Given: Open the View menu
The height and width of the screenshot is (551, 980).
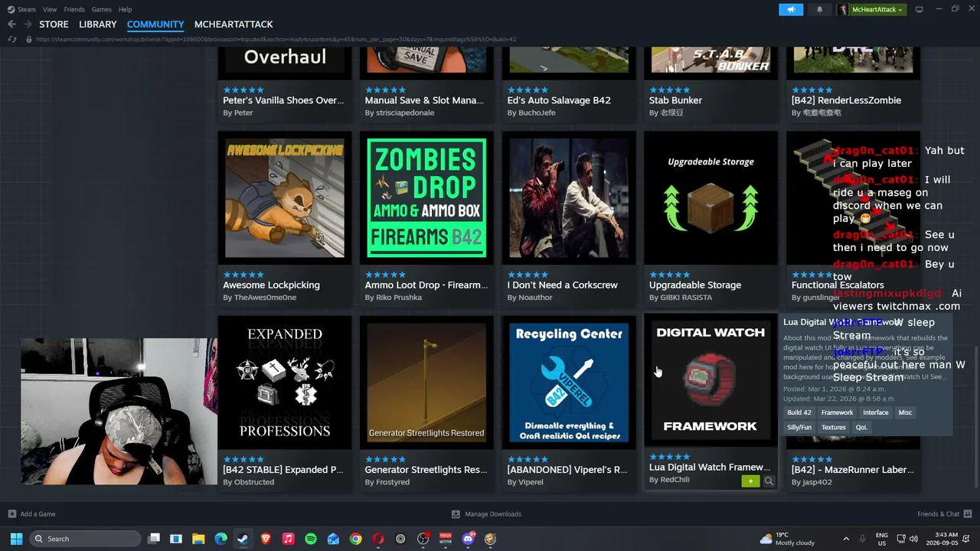Looking at the screenshot, I should pos(50,9).
